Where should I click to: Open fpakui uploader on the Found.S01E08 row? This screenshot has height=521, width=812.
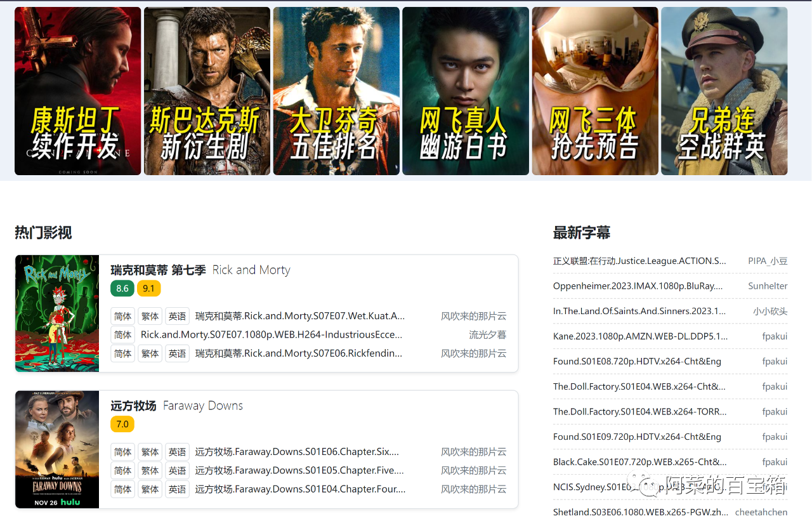[x=775, y=361]
